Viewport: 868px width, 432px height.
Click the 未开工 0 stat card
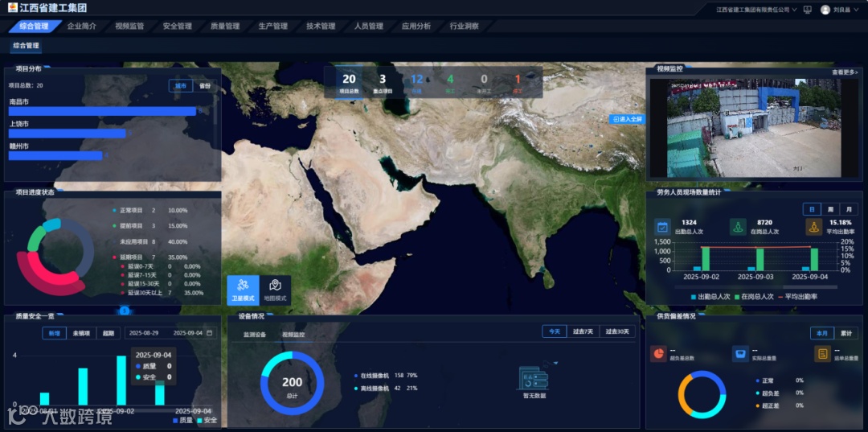(485, 83)
